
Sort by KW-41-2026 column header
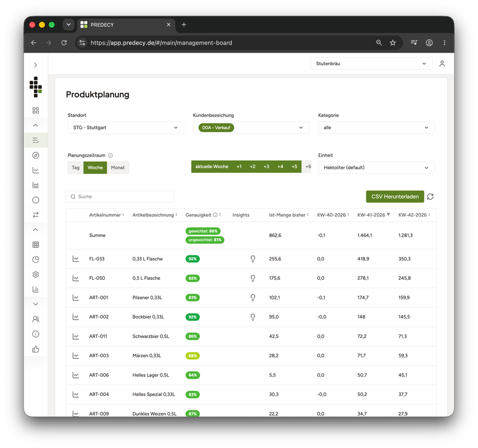coord(374,215)
